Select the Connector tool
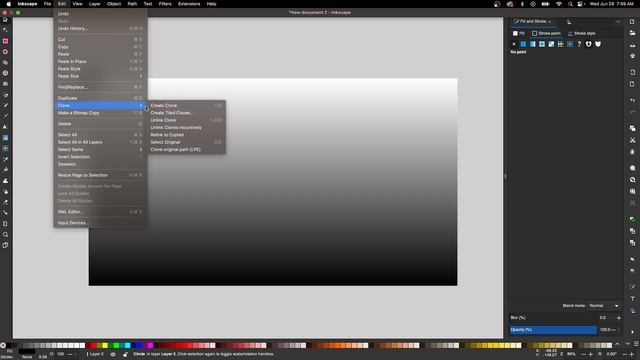640x360 pixels. point(5,213)
